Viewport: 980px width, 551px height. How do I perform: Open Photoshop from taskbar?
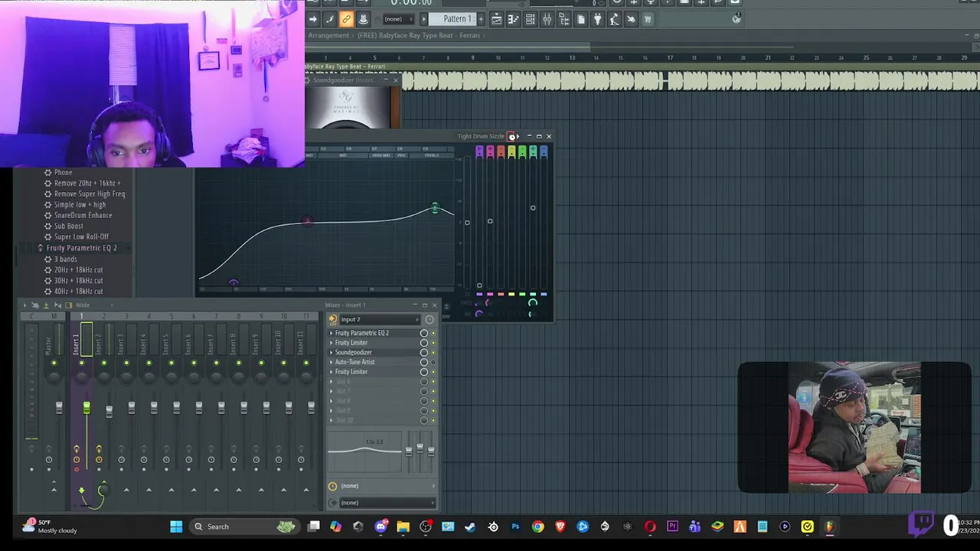coord(515,527)
